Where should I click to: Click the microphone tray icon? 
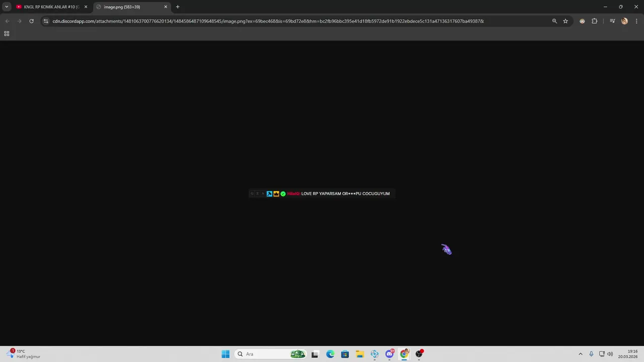pyautogui.click(x=591, y=354)
